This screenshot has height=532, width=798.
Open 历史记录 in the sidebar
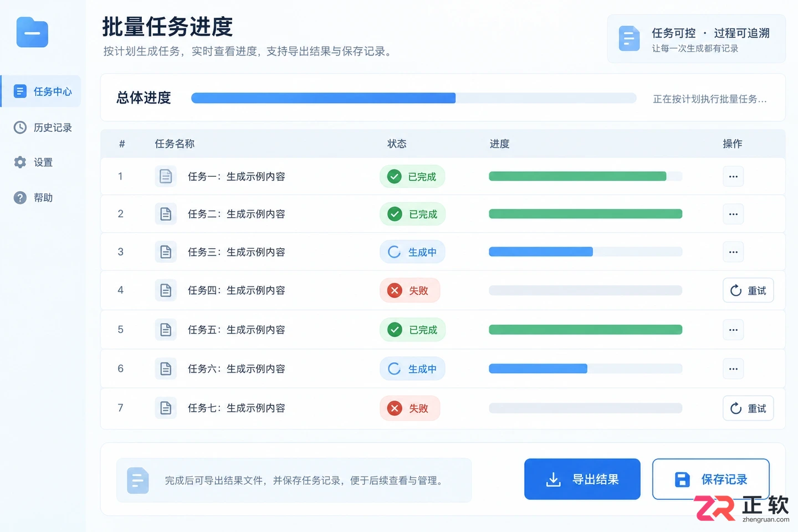[43, 127]
